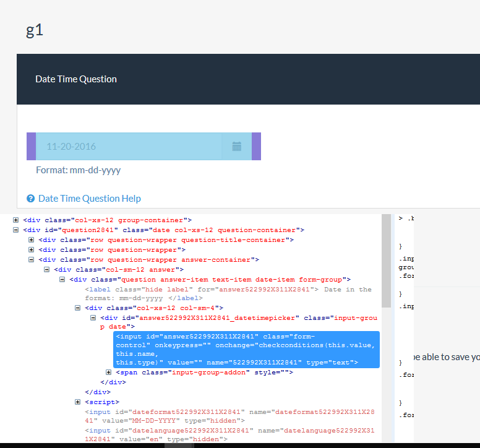Expand the script element node
Viewport: 480px width, 448px height.
coord(78,402)
